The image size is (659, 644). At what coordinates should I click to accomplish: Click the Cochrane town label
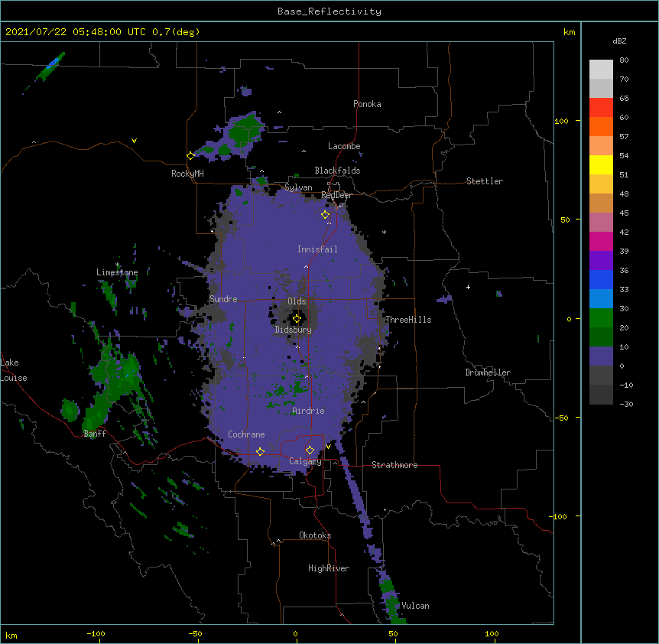click(246, 434)
